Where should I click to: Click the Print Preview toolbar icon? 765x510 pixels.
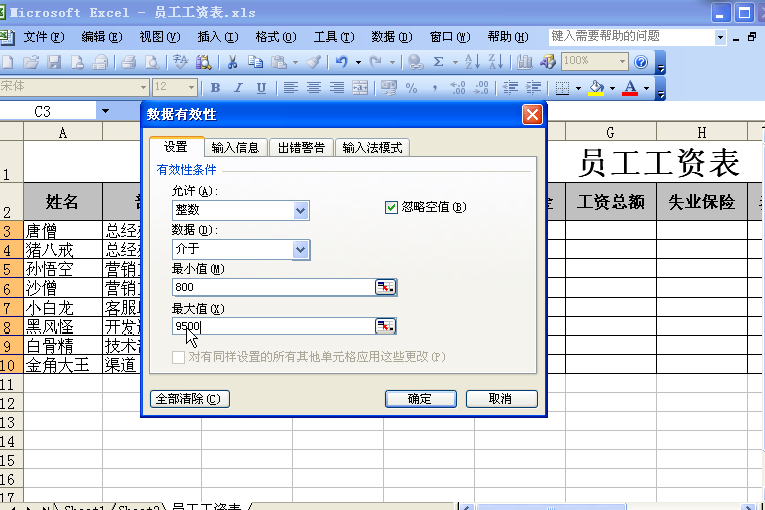pos(152,62)
